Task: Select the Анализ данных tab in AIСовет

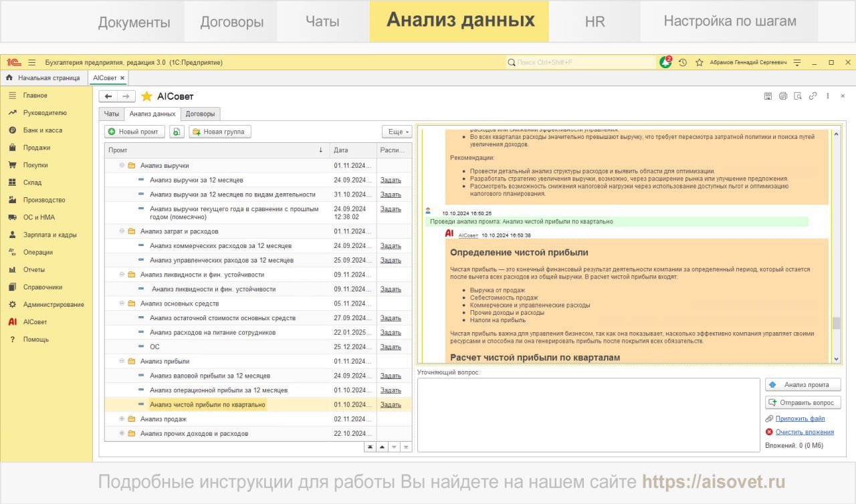Action: click(x=152, y=114)
